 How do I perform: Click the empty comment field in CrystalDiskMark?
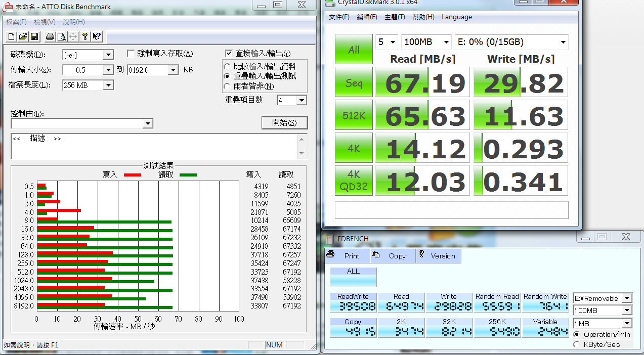[451, 210]
